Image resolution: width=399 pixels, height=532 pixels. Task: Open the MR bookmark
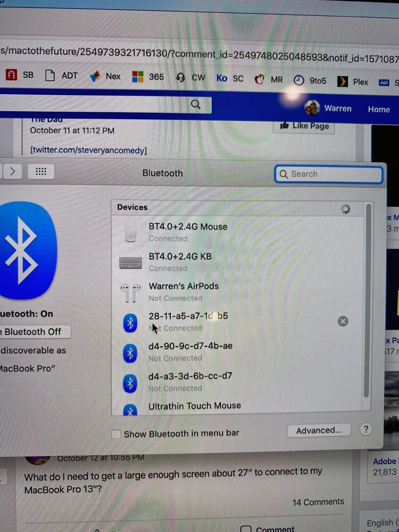pos(268,80)
